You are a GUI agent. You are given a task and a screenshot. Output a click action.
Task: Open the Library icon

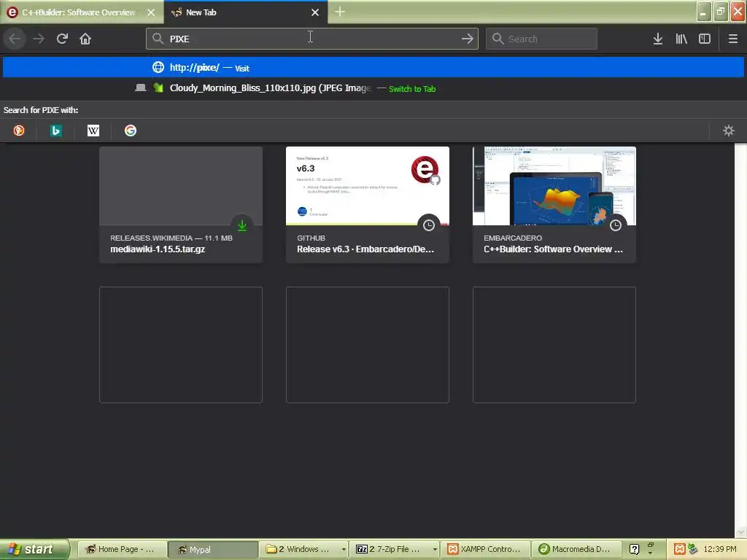coord(681,39)
